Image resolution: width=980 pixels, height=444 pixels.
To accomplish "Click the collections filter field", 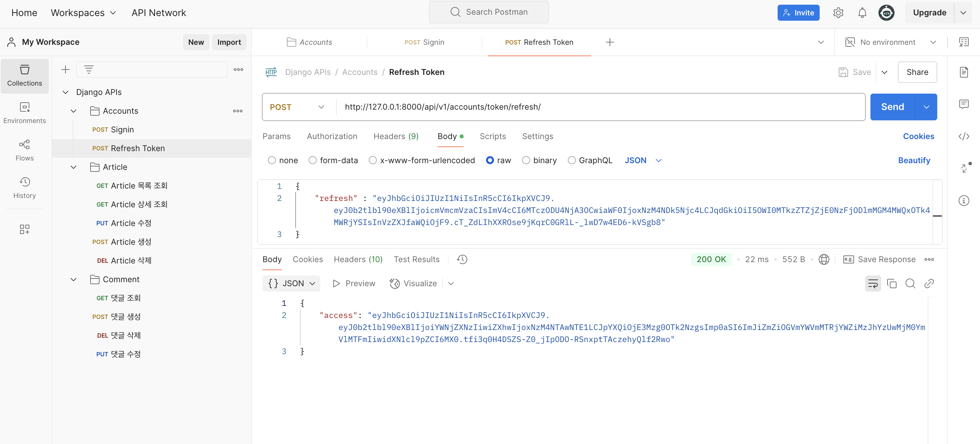I will tap(152, 70).
